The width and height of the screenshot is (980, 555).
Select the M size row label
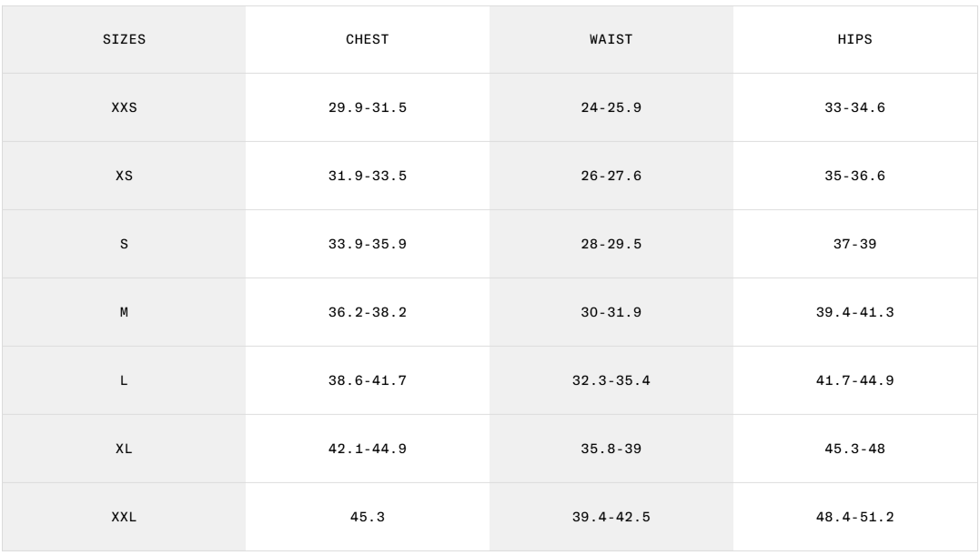click(124, 313)
